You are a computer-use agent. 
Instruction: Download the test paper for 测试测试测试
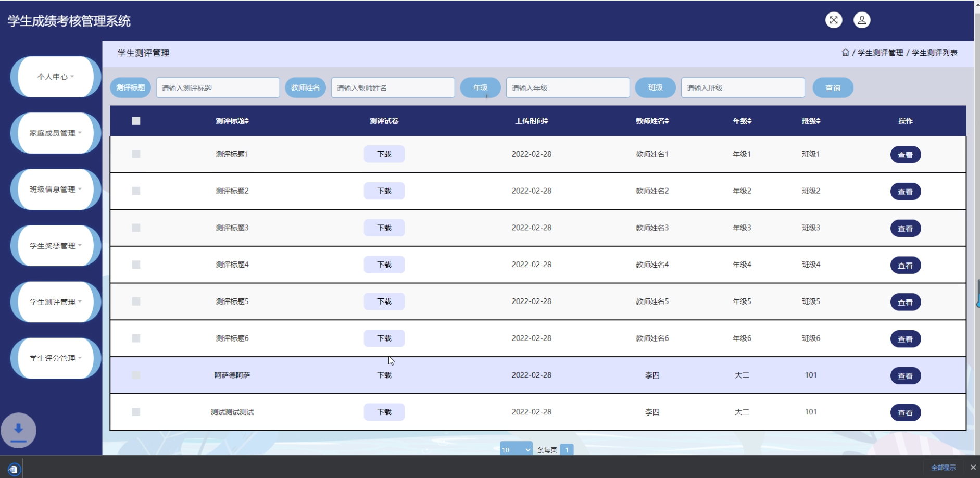(x=384, y=412)
